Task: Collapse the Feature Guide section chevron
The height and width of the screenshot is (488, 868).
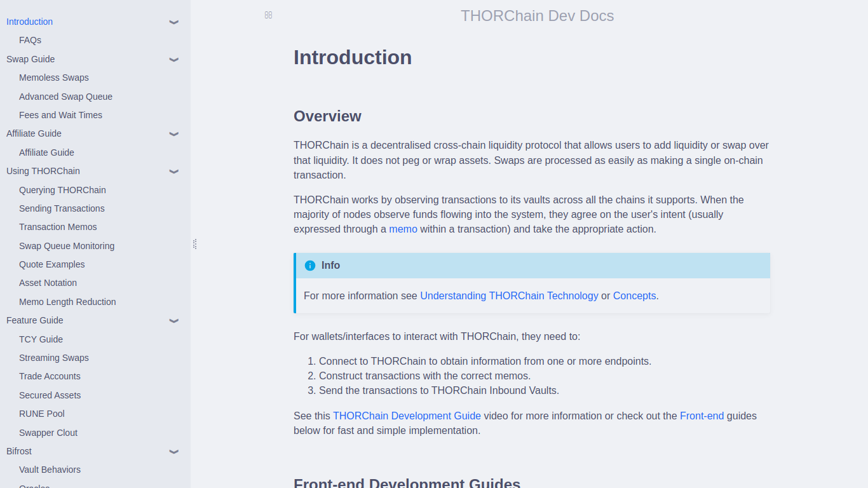Action: pos(174,321)
